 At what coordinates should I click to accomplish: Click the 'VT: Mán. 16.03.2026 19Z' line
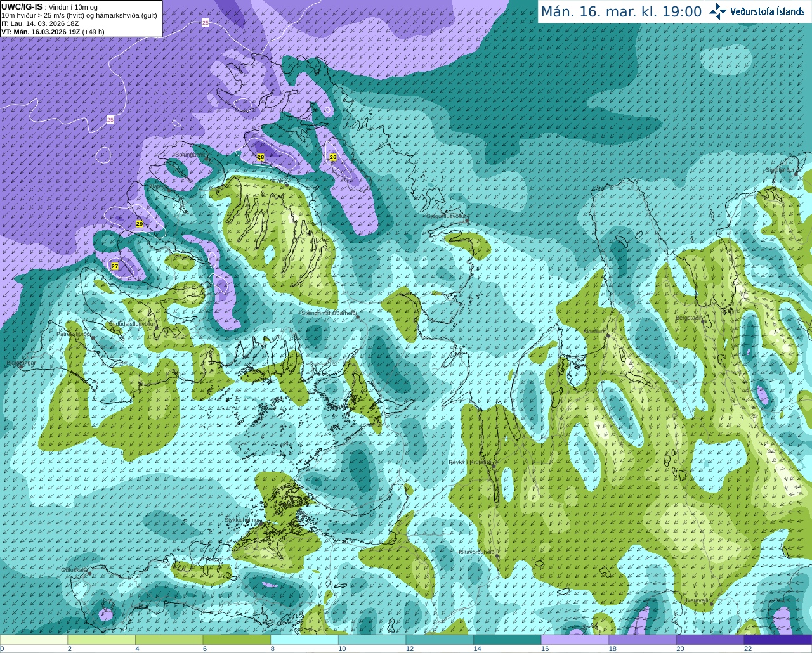click(x=41, y=32)
